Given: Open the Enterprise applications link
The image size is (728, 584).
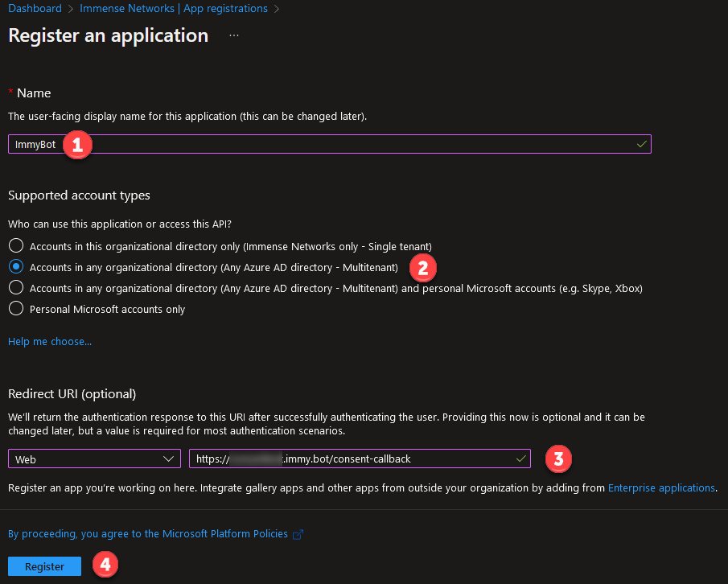Looking at the screenshot, I should pyautogui.click(x=661, y=488).
